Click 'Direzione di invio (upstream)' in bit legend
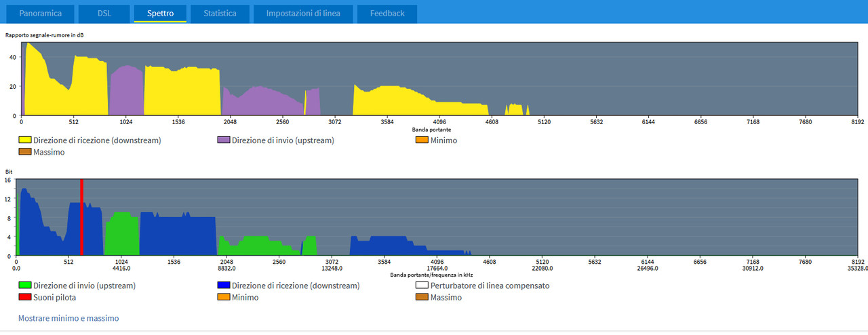 tap(85, 285)
